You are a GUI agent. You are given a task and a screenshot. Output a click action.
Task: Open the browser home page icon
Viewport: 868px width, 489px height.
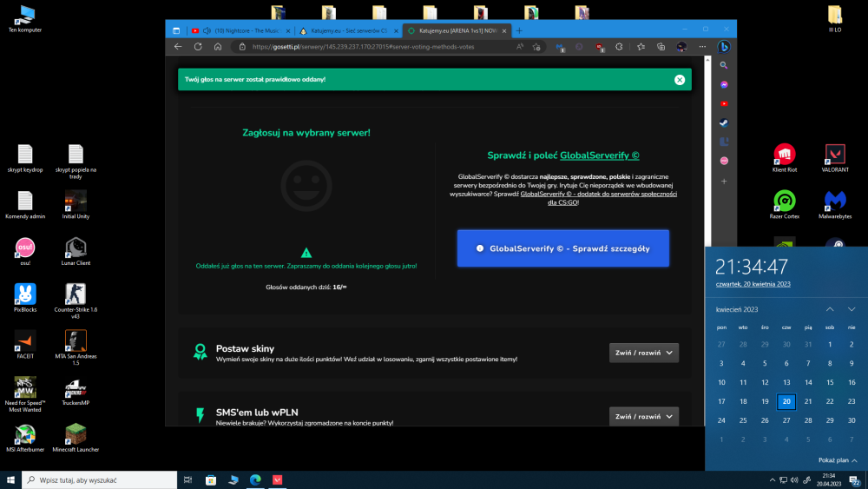pyautogui.click(x=218, y=47)
